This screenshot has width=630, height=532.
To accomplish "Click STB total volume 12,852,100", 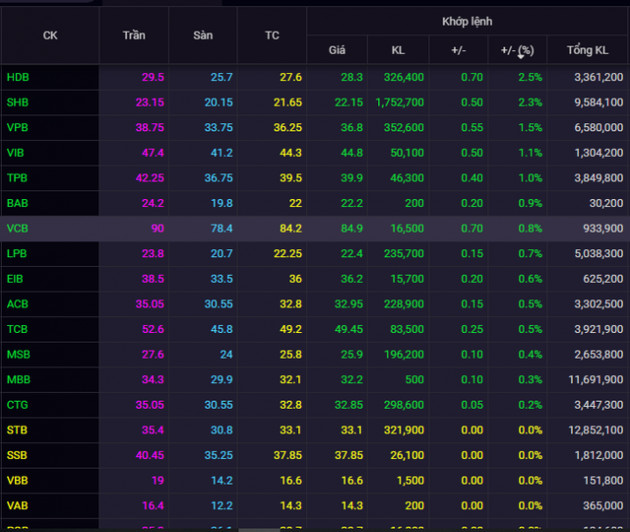I will (x=596, y=430).
